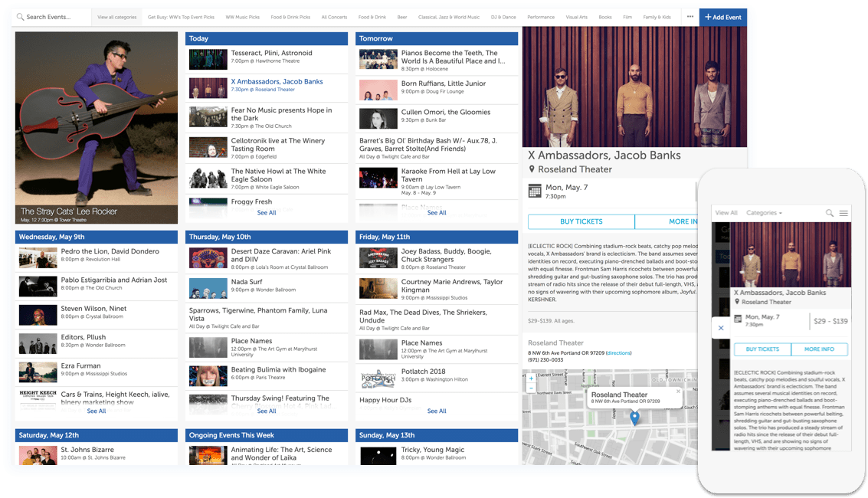Image resolution: width=868 pixels, height=498 pixels.
Task: Zoom out on the Roseland Theater map
Action: click(x=531, y=388)
